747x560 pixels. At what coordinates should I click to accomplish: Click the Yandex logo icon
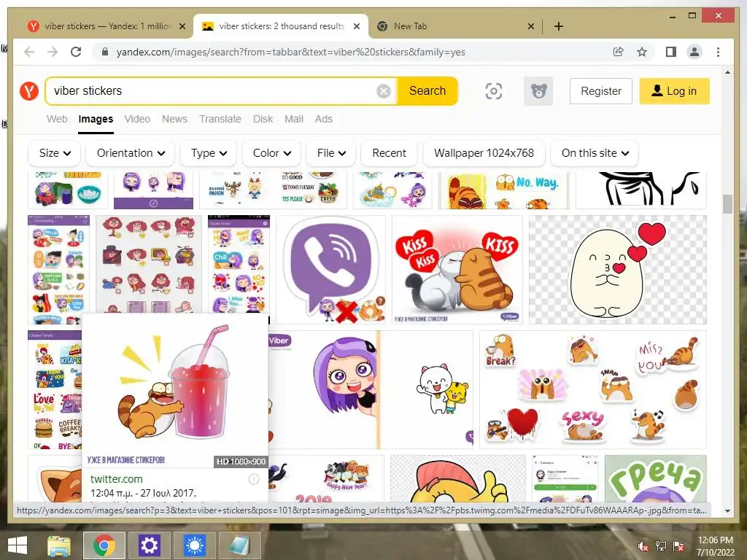tap(29, 90)
